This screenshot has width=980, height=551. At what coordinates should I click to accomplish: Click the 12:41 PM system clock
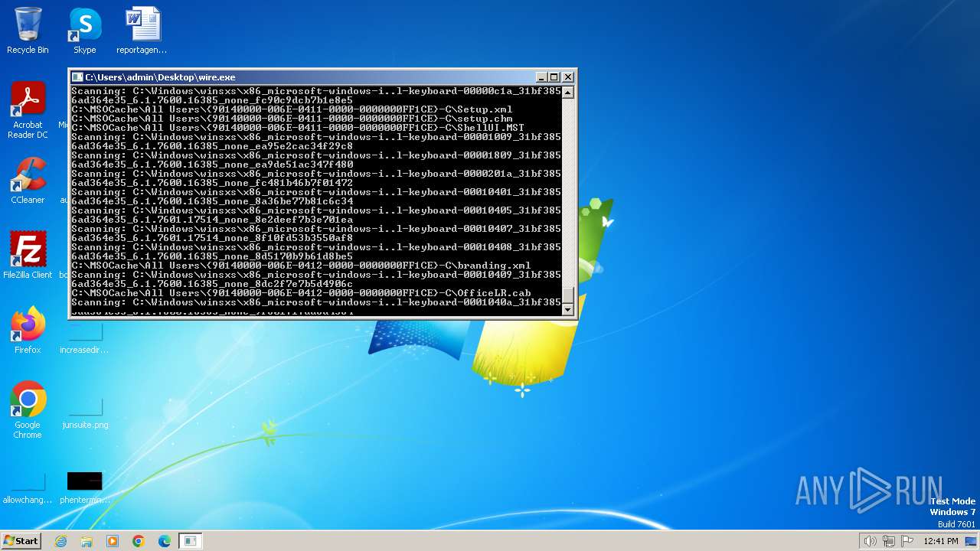(x=941, y=541)
